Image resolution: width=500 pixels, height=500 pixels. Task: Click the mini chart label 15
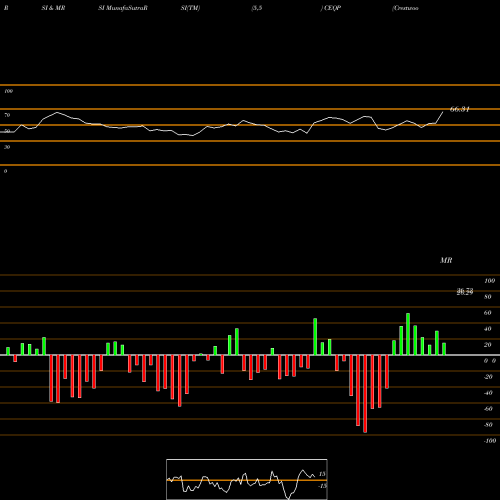[322, 474]
